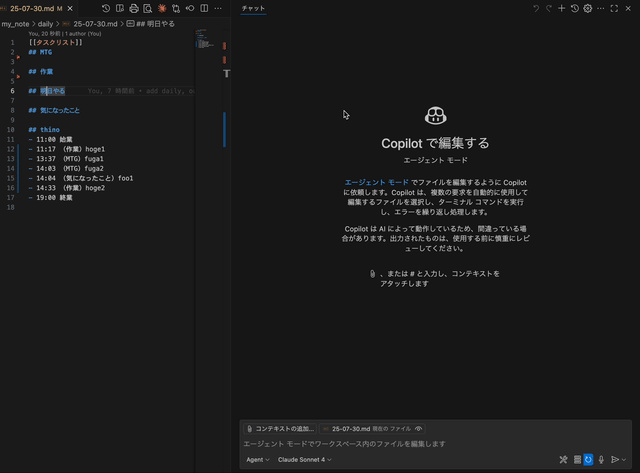Click the orange starburst icon in editor toolbar

(x=162, y=8)
